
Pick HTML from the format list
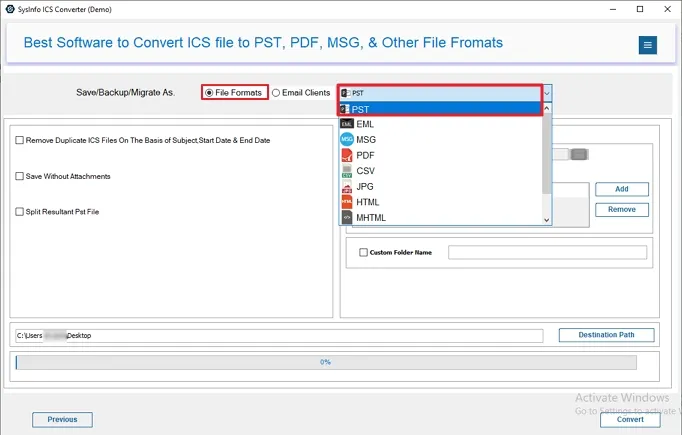440,202
